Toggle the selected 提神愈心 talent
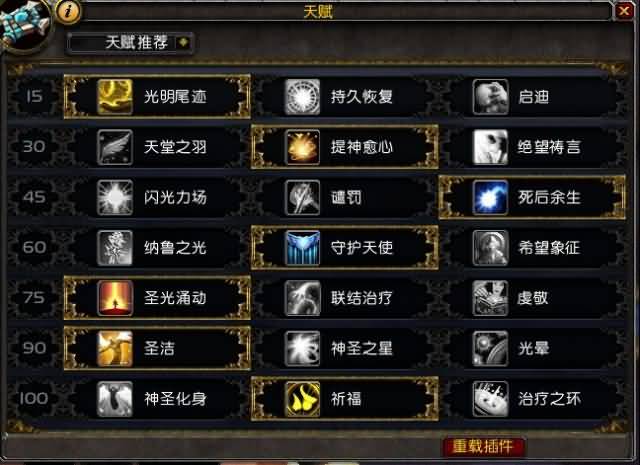 pos(344,147)
